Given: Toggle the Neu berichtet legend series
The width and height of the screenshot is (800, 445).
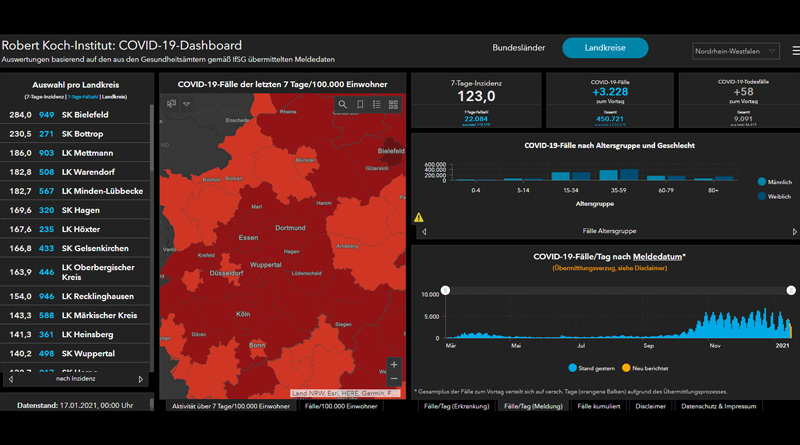Looking at the screenshot, I should [645, 368].
